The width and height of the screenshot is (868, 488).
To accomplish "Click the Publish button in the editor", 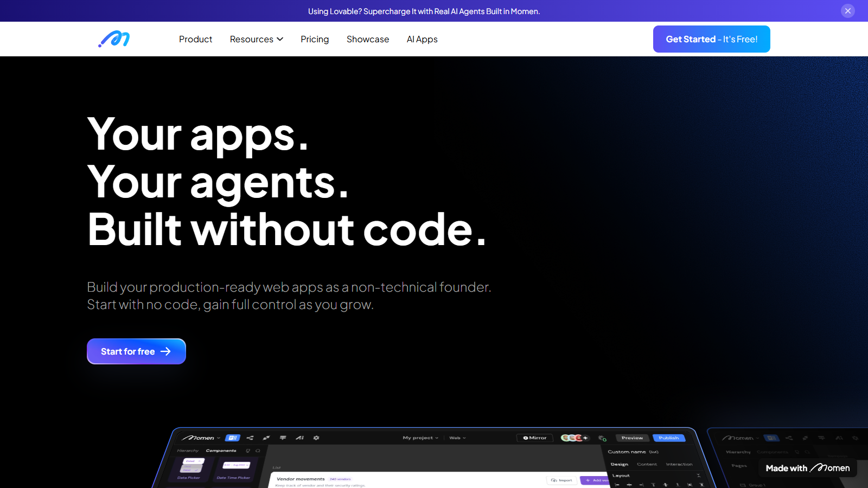I will [x=669, y=438].
